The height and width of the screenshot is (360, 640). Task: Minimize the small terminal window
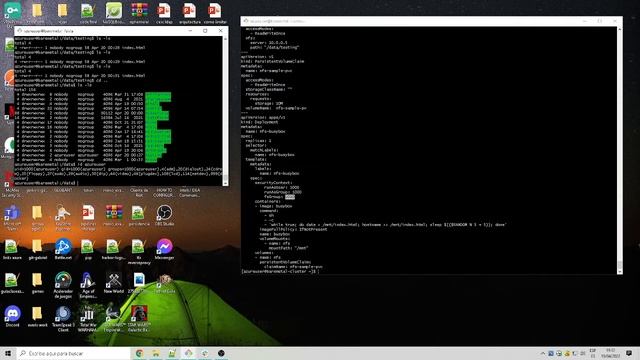click(190, 31)
